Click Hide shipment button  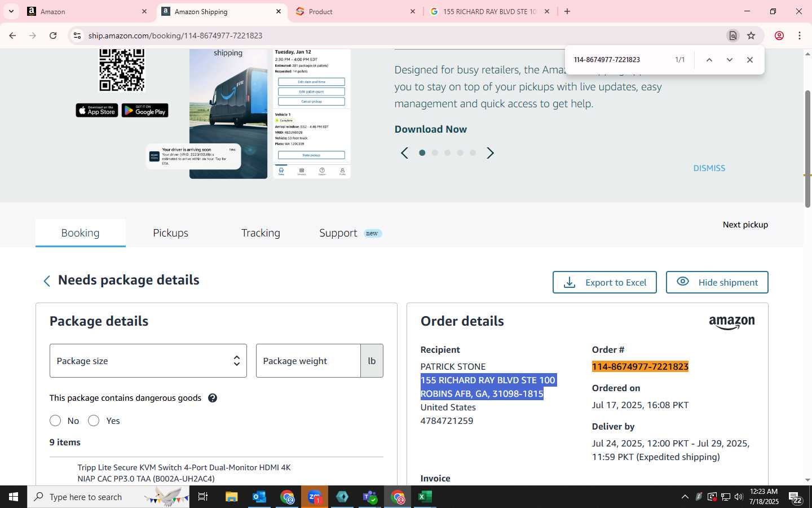[717, 282]
